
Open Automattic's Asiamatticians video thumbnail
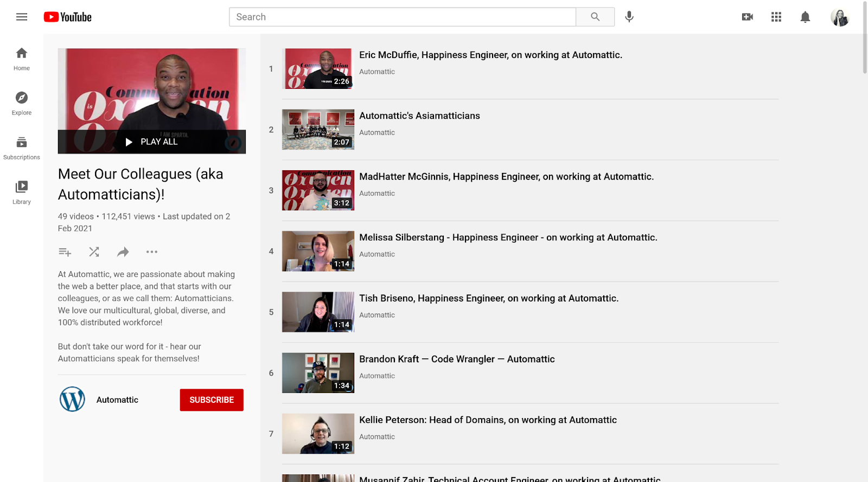pyautogui.click(x=318, y=130)
